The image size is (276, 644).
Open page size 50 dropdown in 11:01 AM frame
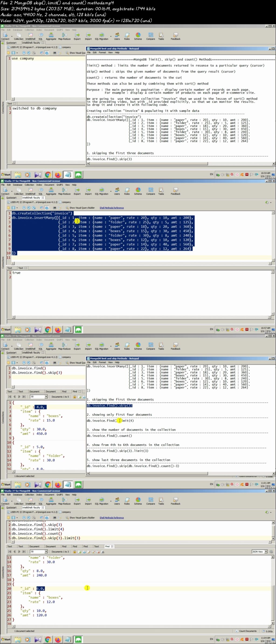[x=39, y=397]
